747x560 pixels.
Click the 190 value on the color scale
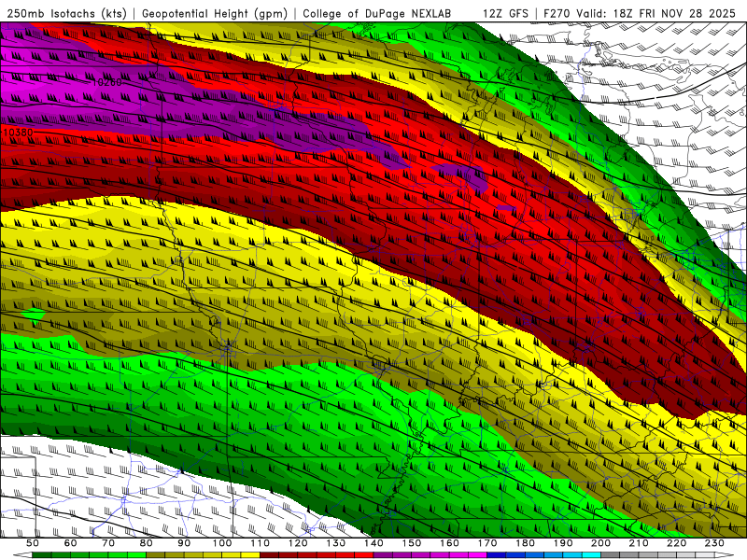(563, 543)
